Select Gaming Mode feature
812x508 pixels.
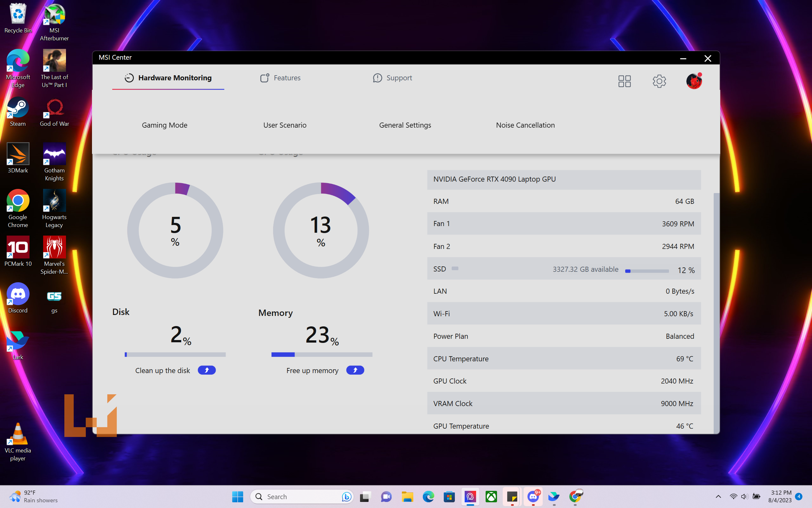click(x=164, y=125)
